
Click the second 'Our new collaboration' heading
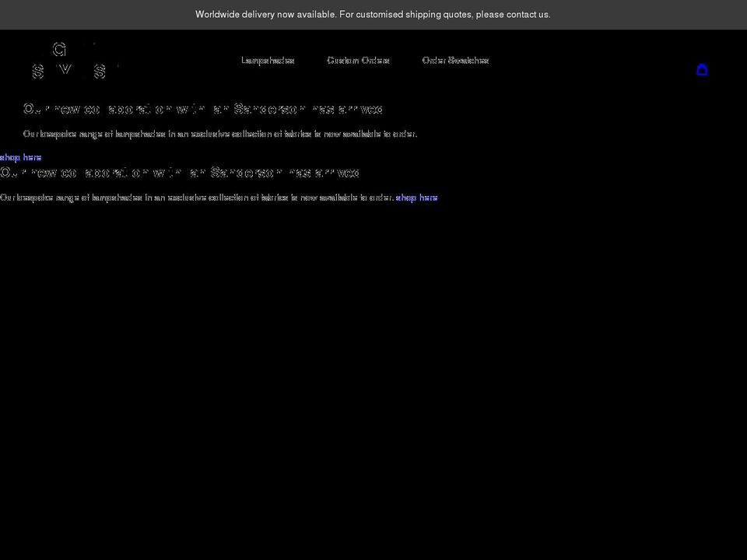(x=180, y=173)
